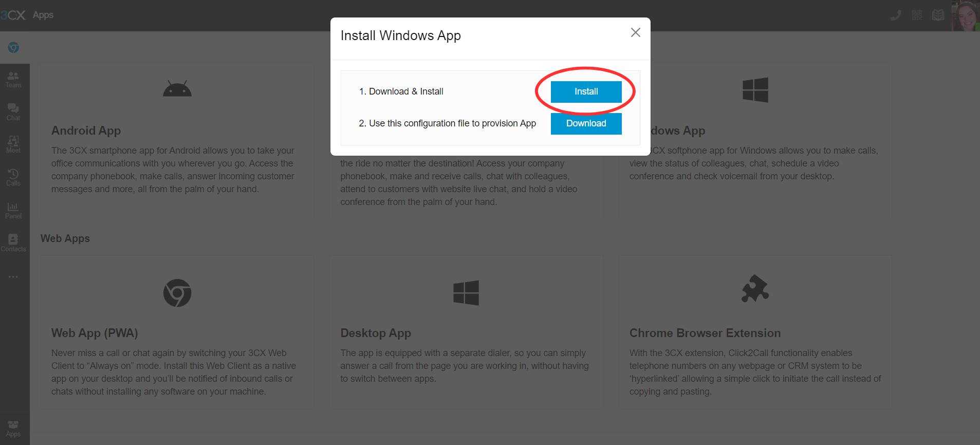Image resolution: width=980 pixels, height=445 pixels.
Task: Select the Desktop App card title
Action: pyautogui.click(x=376, y=333)
